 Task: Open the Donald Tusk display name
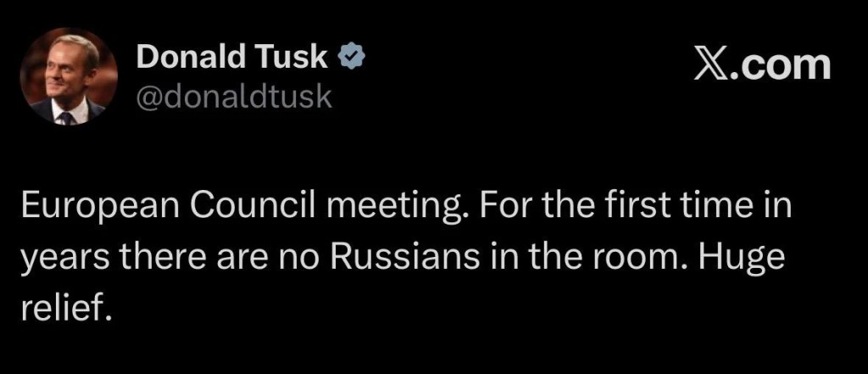point(233,57)
